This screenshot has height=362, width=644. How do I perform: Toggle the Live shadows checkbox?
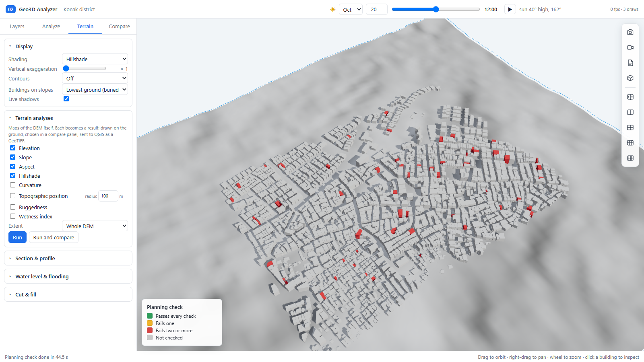coord(66,99)
